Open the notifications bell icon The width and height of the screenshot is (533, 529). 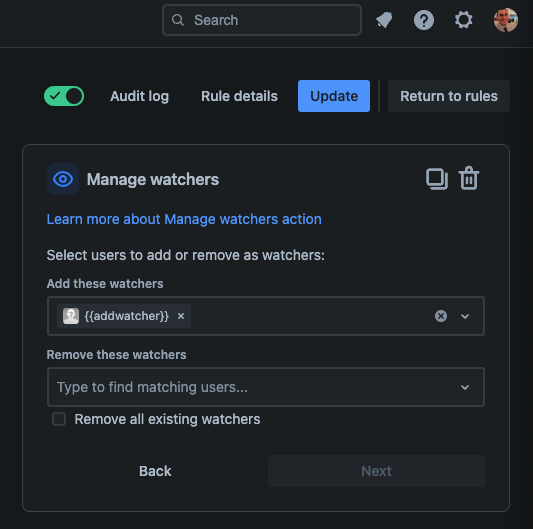(384, 20)
